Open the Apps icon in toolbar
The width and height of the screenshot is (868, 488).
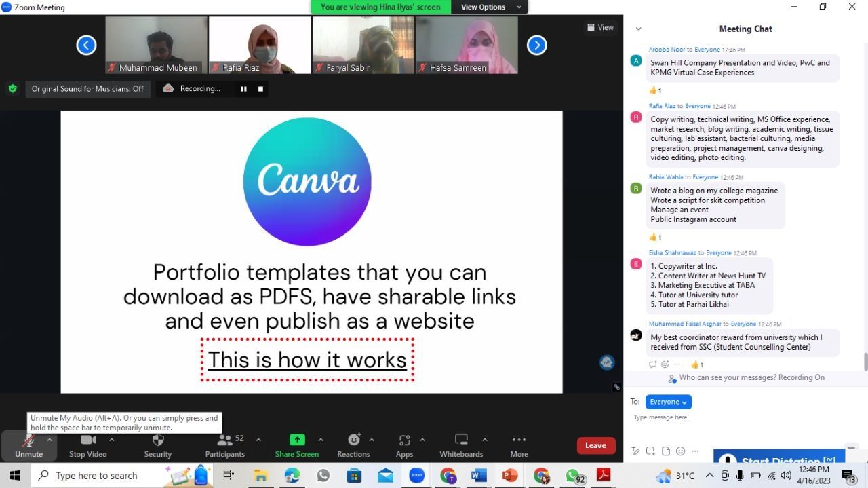(404, 445)
